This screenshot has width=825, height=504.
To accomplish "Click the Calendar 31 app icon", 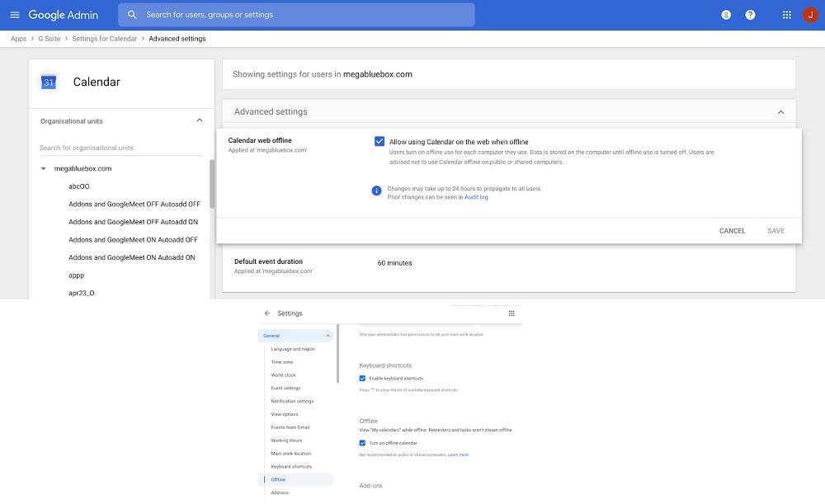I will coord(49,82).
